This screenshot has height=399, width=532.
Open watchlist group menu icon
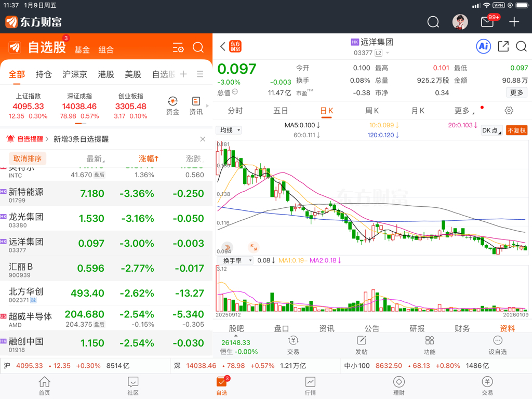[x=200, y=74]
